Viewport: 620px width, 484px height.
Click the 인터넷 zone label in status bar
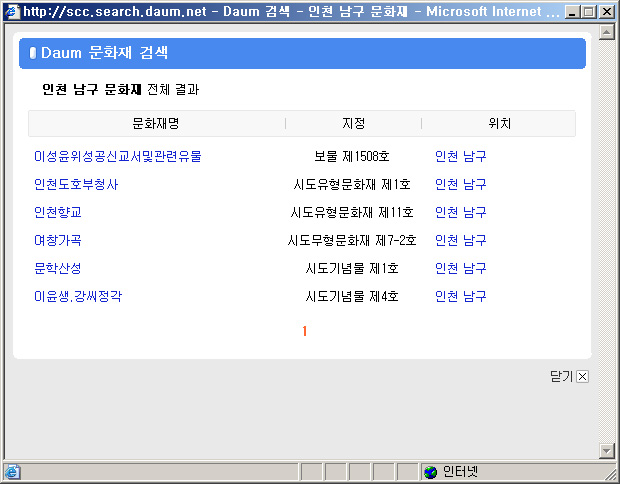click(460, 472)
